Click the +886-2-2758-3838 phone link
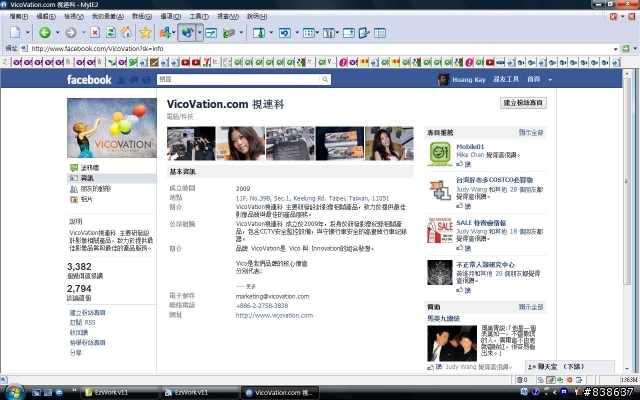 pos(262,306)
